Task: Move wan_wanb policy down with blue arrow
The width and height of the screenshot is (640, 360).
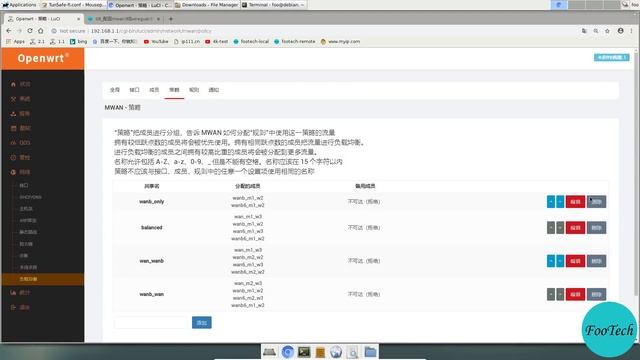Action: (x=560, y=261)
